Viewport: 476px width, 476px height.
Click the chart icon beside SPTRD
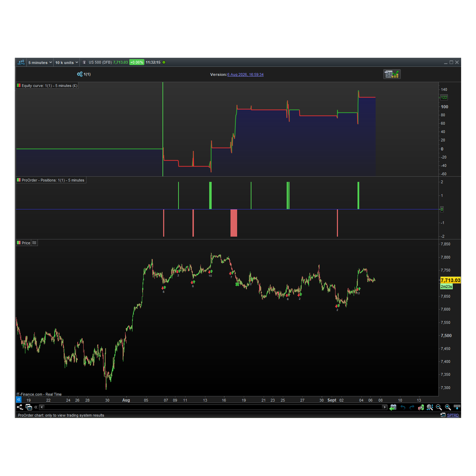coord(443,415)
